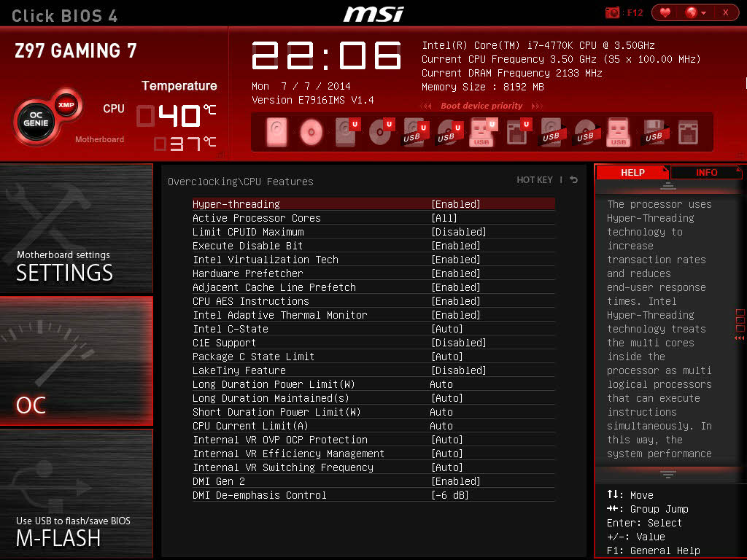The width and height of the screenshot is (747, 560).
Task: Open the OC overclocking section
Action: coord(76,360)
